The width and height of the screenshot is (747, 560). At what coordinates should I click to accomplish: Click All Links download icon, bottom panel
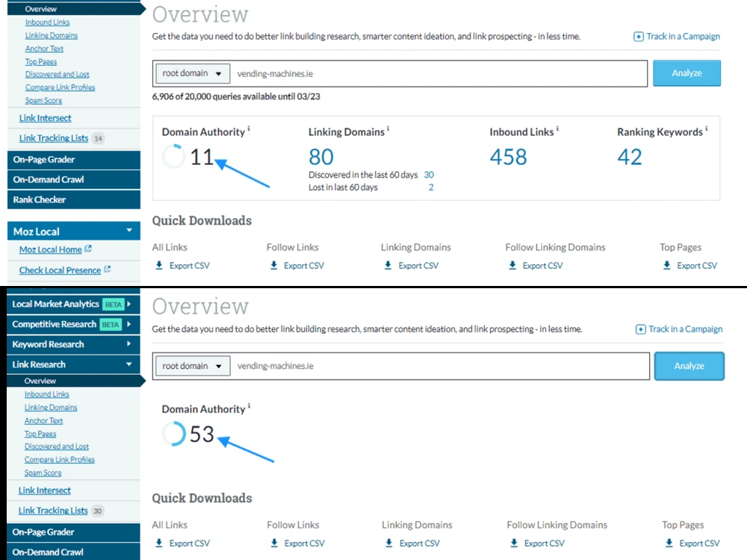pyautogui.click(x=159, y=543)
